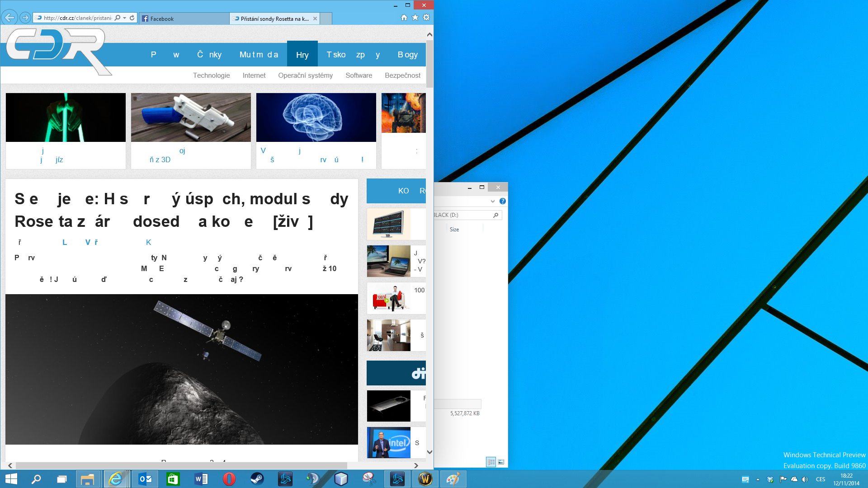Screen dimensions: 868x488
Task: Open Opera browser from the taskbar
Action: pyautogui.click(x=229, y=479)
